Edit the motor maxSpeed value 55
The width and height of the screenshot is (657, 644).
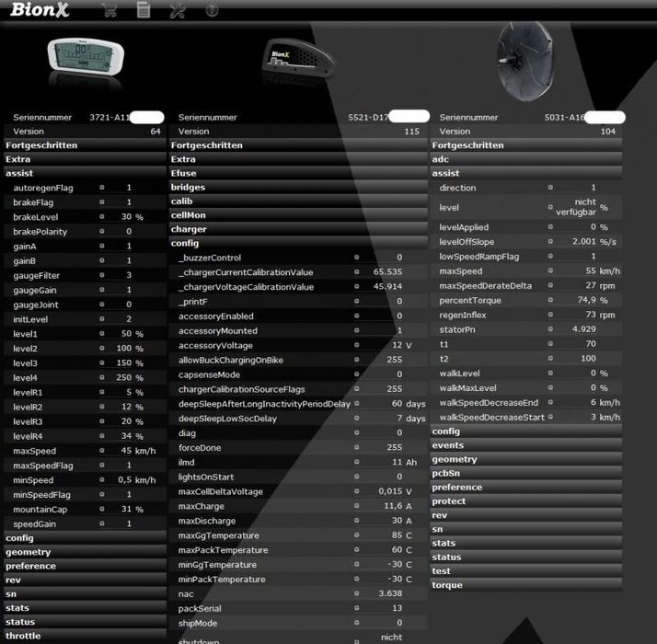pyautogui.click(x=591, y=270)
